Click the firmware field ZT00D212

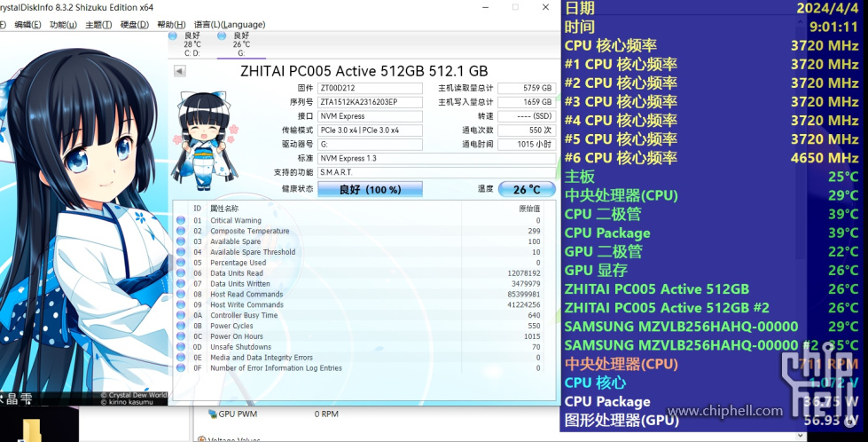pyautogui.click(x=370, y=88)
